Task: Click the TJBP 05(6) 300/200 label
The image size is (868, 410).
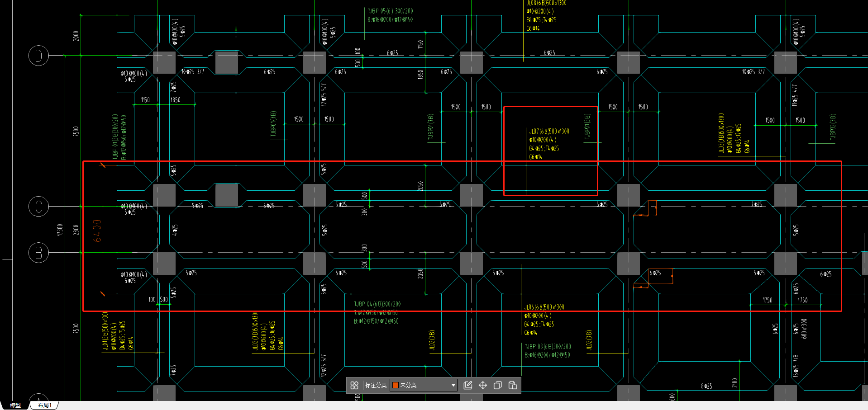Action: tap(390, 11)
